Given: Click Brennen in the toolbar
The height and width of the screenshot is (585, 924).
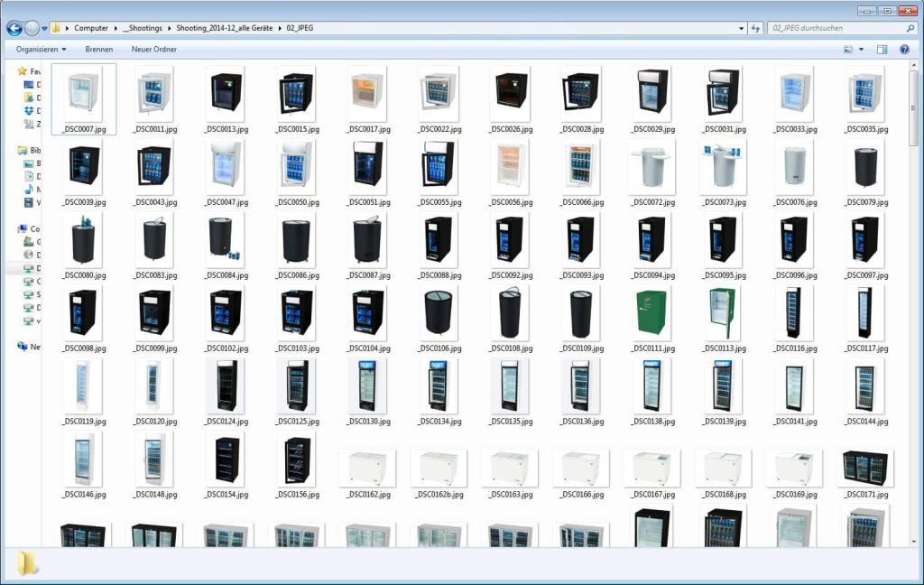Looking at the screenshot, I should [x=99, y=50].
